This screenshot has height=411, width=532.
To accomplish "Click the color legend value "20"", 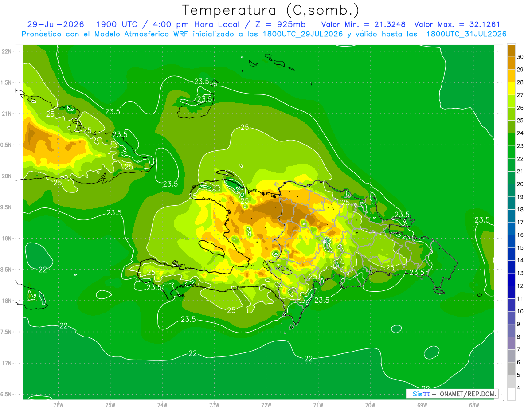I will (x=520, y=184).
